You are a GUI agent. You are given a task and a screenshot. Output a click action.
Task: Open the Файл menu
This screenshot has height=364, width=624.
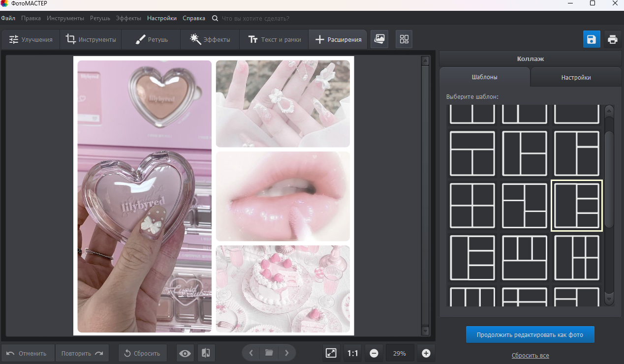tap(8, 18)
